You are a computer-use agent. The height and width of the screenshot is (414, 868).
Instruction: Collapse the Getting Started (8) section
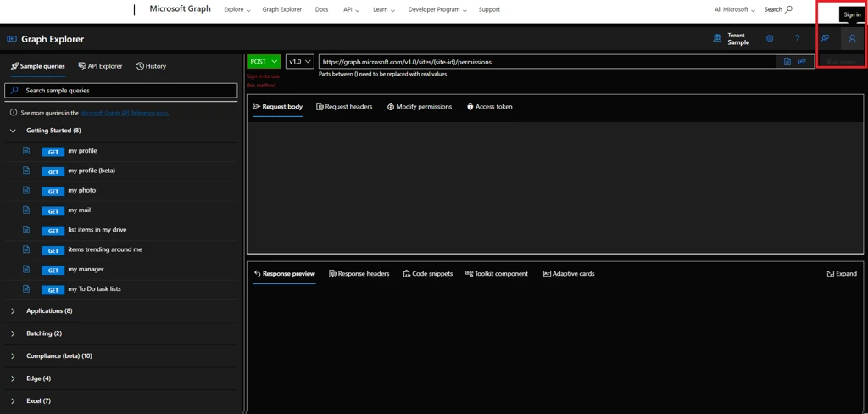point(13,131)
